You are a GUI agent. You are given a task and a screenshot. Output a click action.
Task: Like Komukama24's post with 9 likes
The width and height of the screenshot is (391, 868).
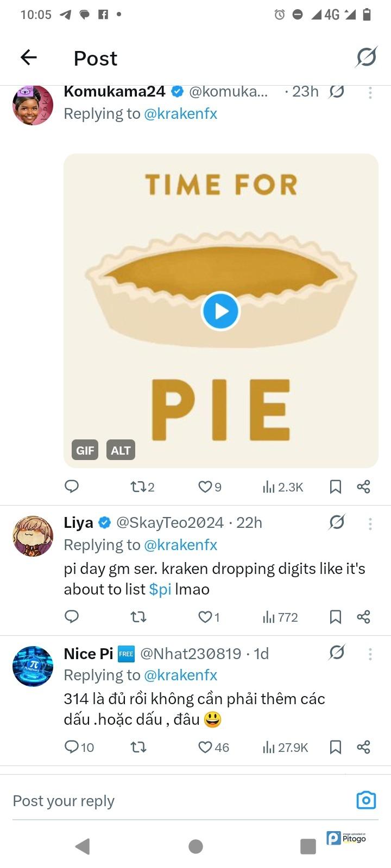[x=210, y=487]
